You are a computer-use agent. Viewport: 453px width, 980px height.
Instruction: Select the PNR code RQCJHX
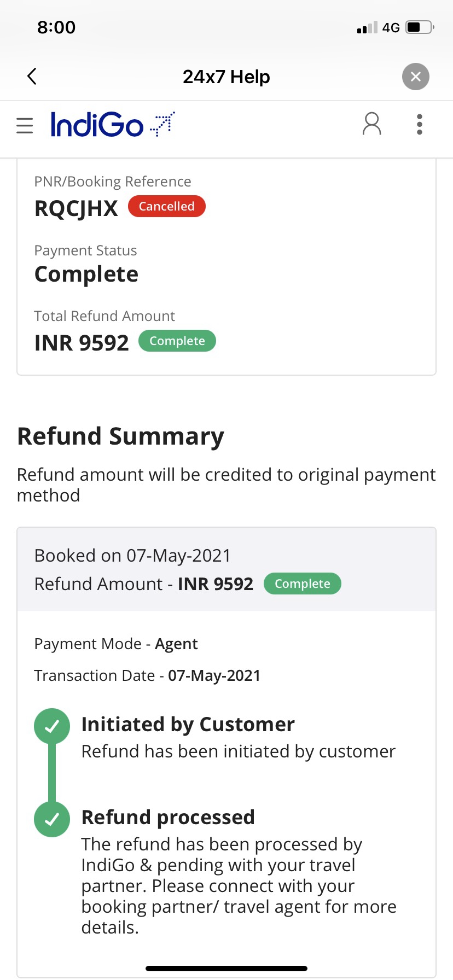coord(76,208)
